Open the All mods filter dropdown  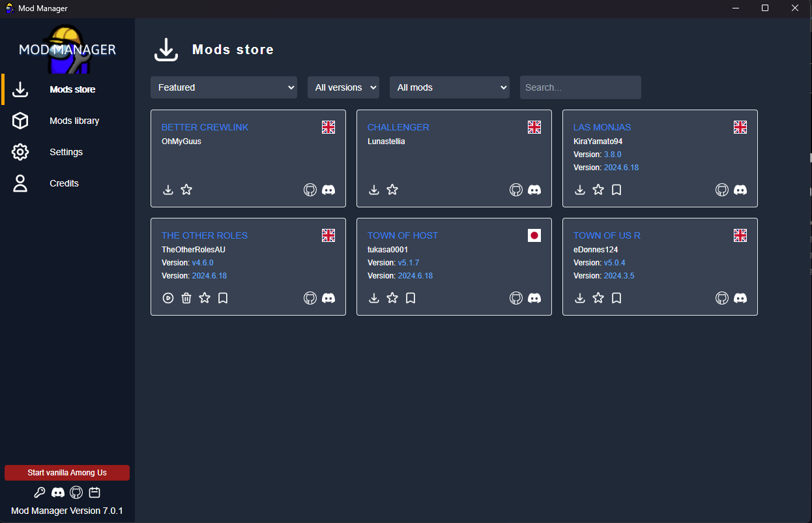click(x=450, y=87)
